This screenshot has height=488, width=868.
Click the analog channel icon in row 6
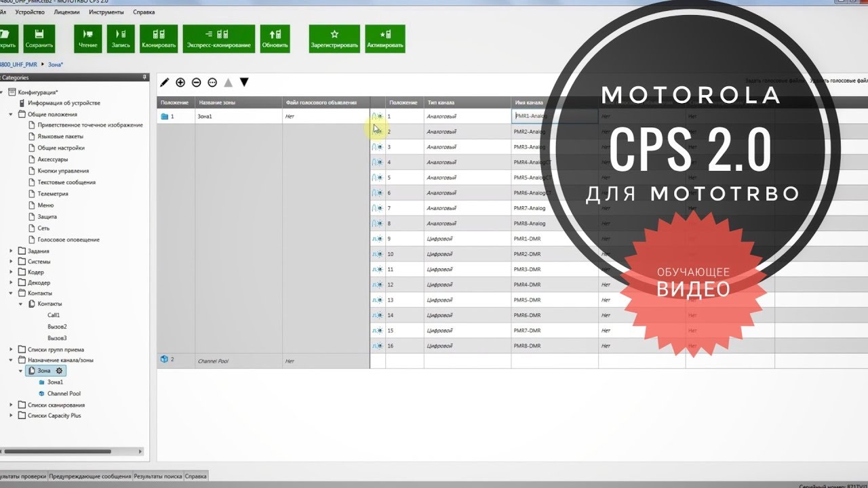pos(378,193)
